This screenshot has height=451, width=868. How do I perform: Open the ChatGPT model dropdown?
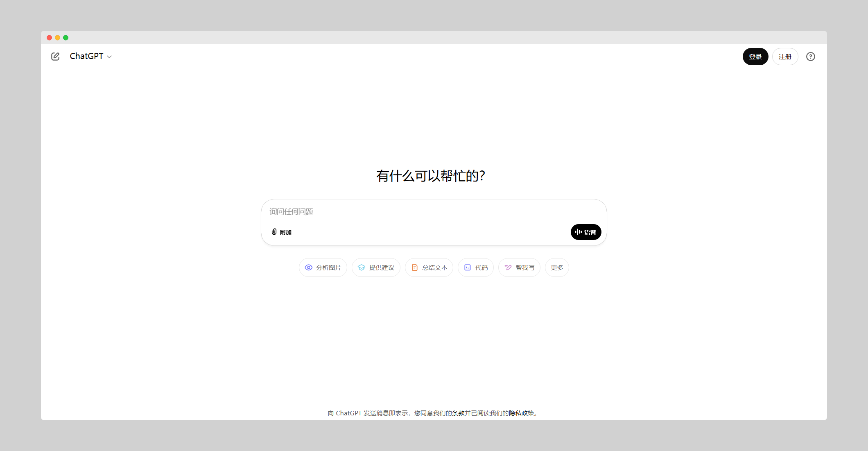point(91,57)
